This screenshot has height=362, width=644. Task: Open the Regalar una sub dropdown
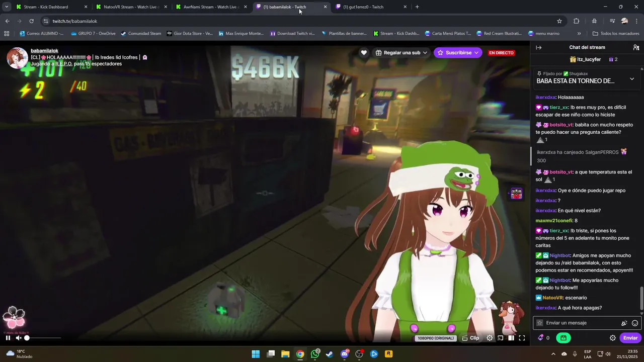coord(401,53)
